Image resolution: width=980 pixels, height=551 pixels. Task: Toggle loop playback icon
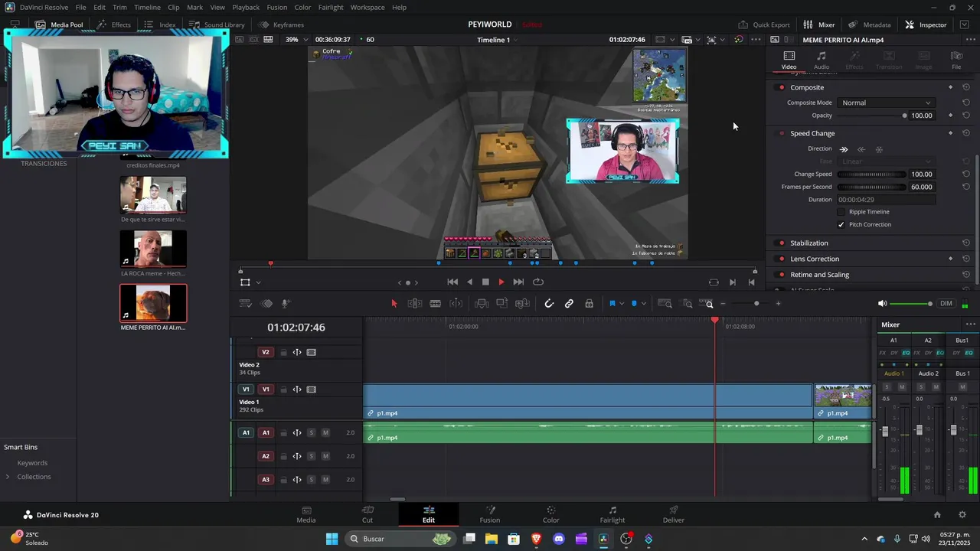click(538, 282)
